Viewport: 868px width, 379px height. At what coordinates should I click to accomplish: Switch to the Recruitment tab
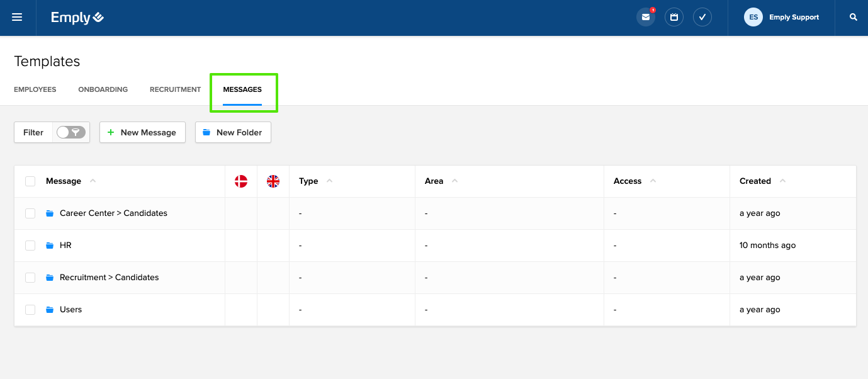pyautogui.click(x=175, y=89)
